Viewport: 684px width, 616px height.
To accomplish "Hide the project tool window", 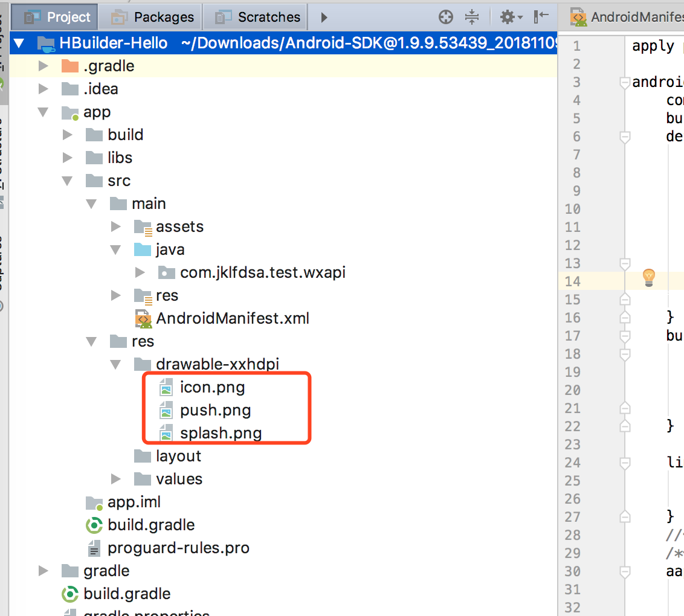I will [541, 16].
